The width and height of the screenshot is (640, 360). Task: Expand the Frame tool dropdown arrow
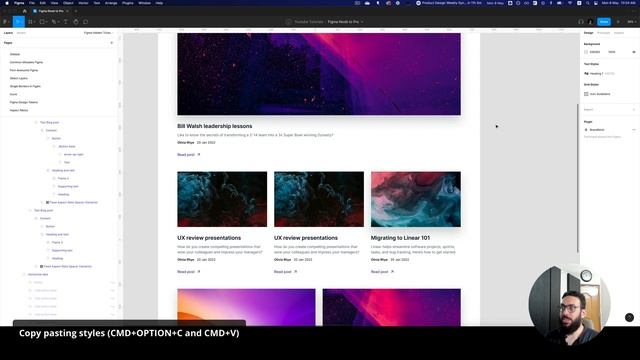34,22
